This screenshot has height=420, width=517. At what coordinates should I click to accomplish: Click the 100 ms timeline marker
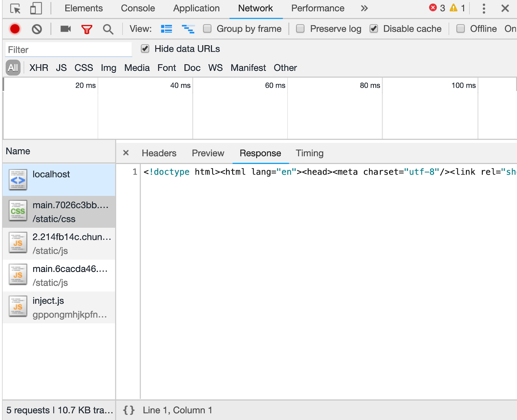click(464, 85)
